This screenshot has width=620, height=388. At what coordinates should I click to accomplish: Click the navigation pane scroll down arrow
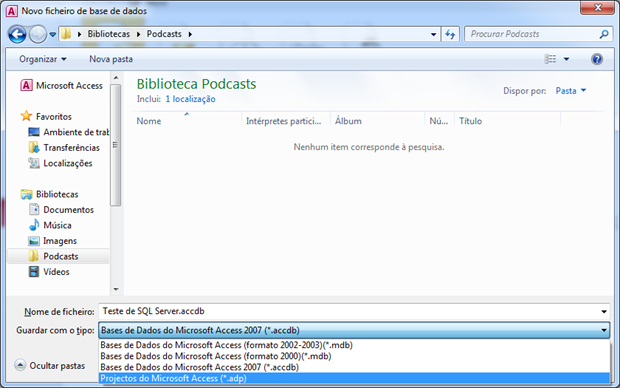pyautogui.click(x=116, y=289)
